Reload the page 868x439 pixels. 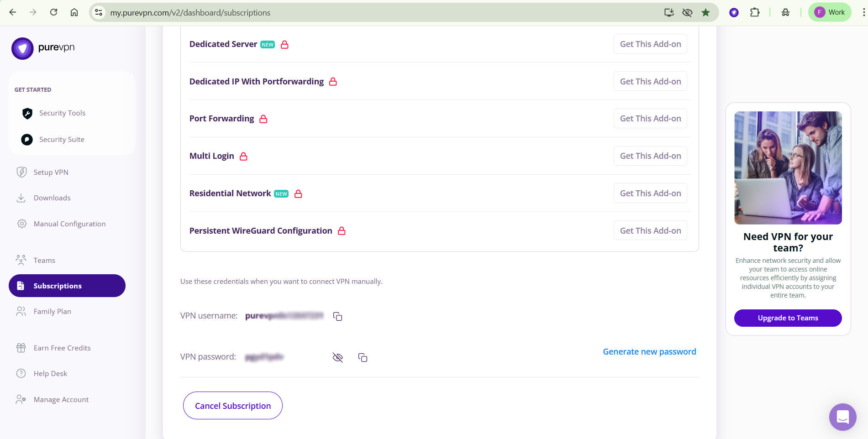pos(53,12)
